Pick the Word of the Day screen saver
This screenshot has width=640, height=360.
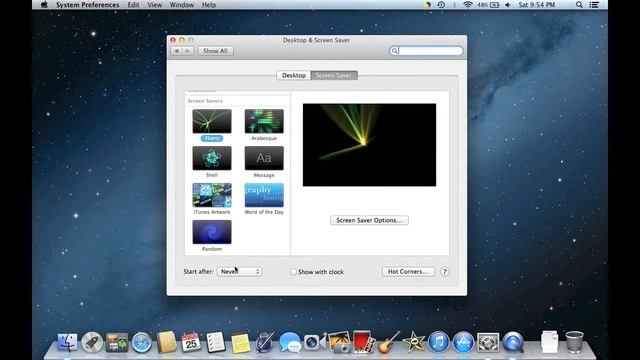[264, 195]
